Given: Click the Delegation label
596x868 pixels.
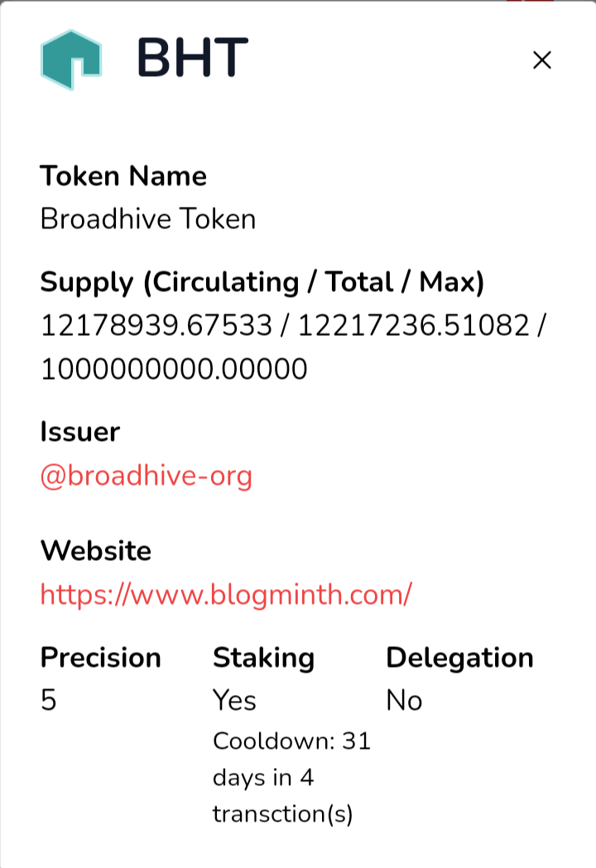Looking at the screenshot, I should click(459, 658).
